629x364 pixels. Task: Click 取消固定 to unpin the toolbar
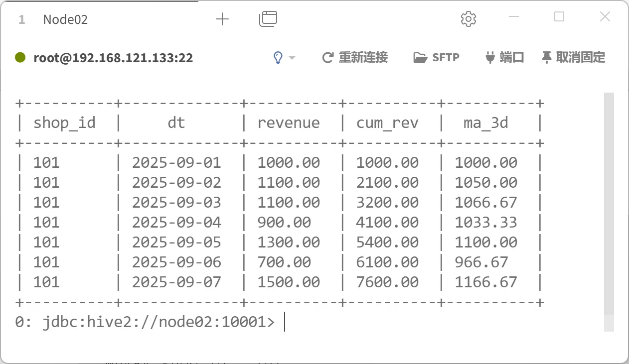[573, 58]
